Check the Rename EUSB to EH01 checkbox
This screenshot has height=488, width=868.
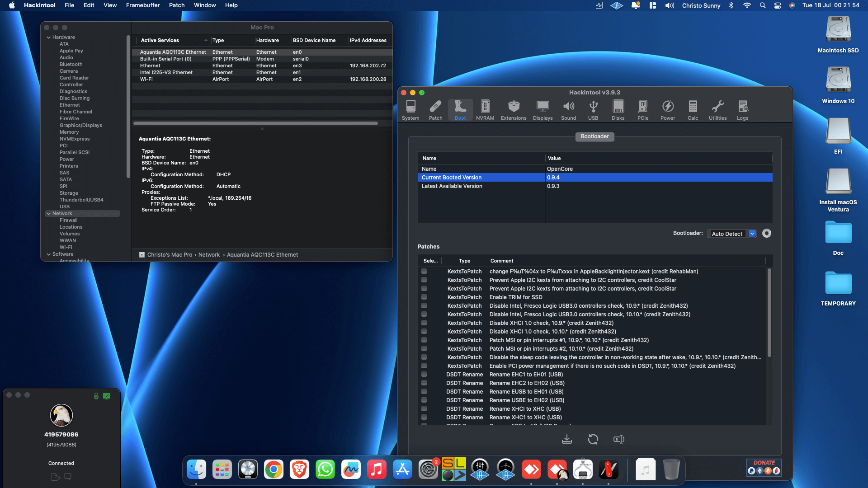tap(424, 392)
